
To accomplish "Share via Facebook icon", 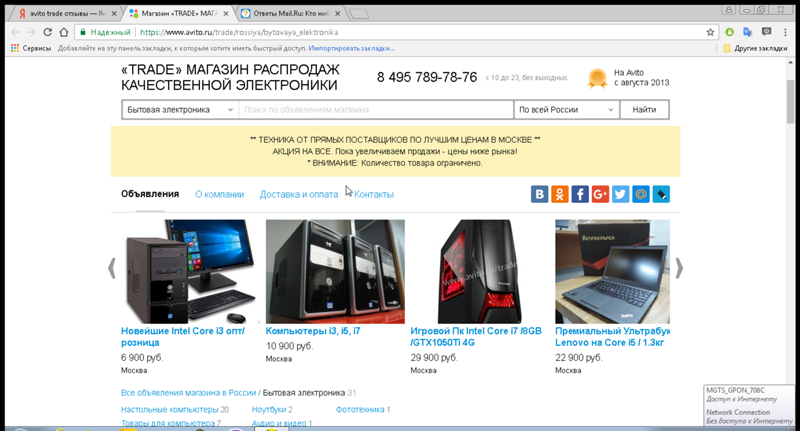I will [580, 194].
